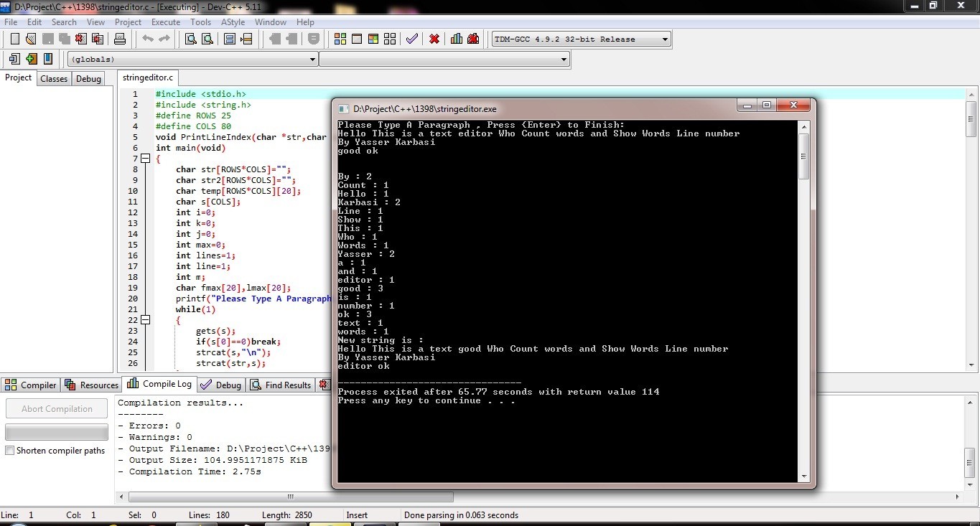Open the (globals) scope dropdown
Viewport: 980px width, 526px height.
coord(312,60)
